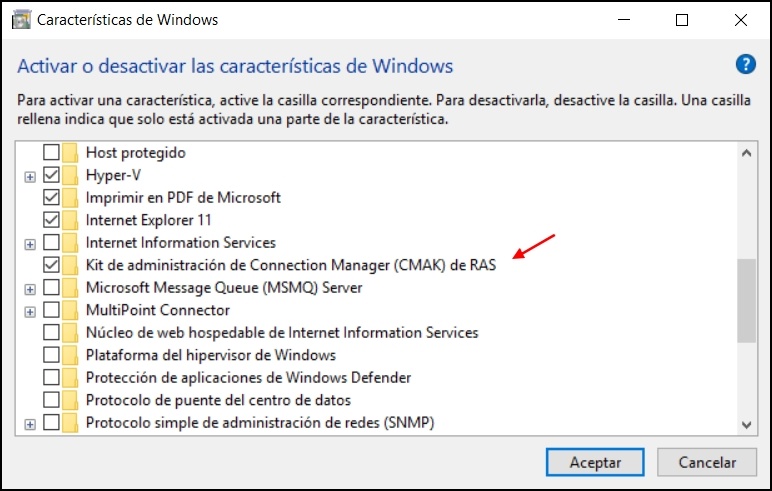The width and height of the screenshot is (772, 491).
Task: Click the folder icon beside Internet Explorer 11
Action: (70, 220)
